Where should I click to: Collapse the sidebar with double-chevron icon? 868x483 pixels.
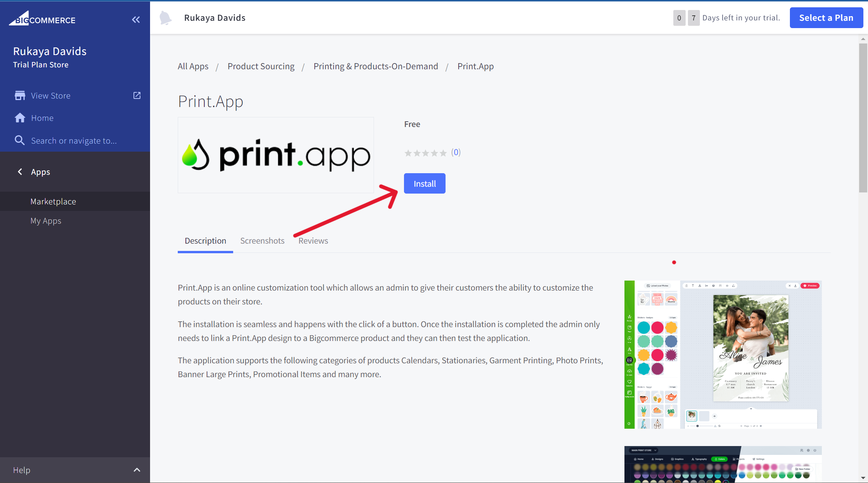tap(136, 20)
